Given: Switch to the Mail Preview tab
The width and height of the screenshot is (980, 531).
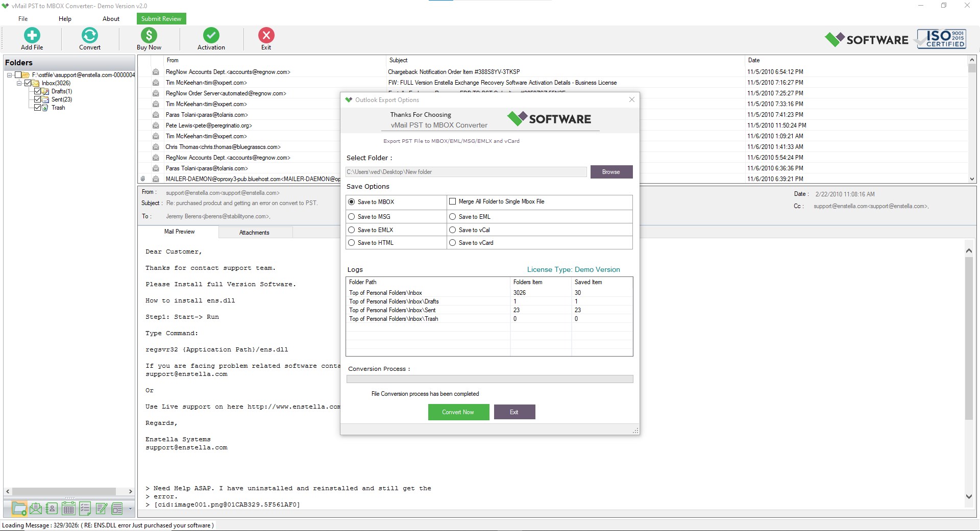Looking at the screenshot, I should (179, 232).
